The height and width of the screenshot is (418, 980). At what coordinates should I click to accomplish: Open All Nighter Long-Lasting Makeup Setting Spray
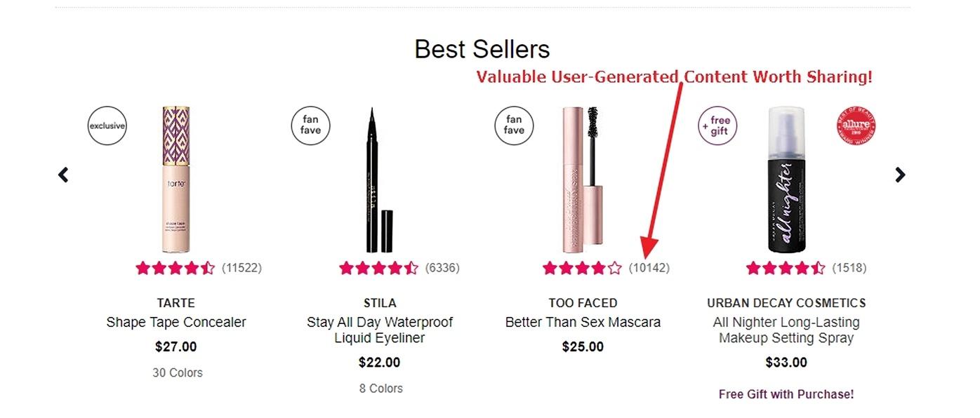(786, 330)
